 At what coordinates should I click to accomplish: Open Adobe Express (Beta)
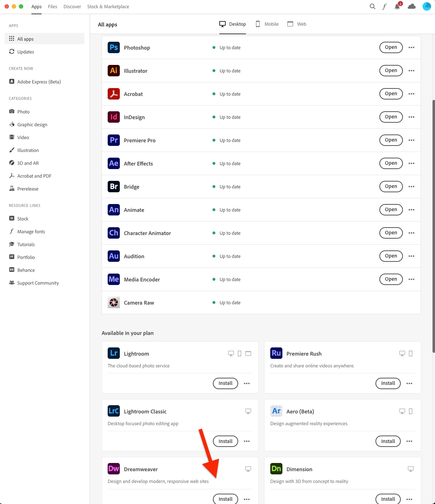click(45, 82)
